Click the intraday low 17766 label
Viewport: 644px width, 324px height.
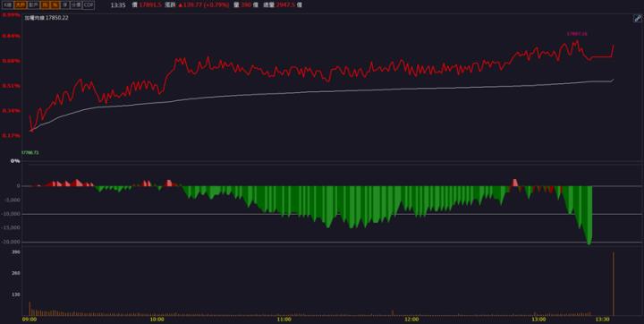(30, 152)
